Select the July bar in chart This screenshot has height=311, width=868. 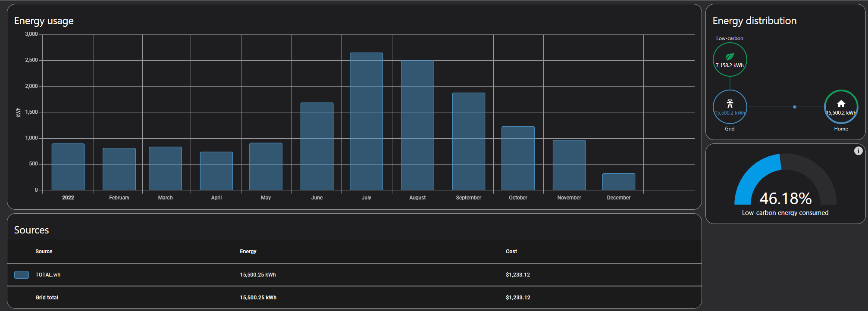366,121
